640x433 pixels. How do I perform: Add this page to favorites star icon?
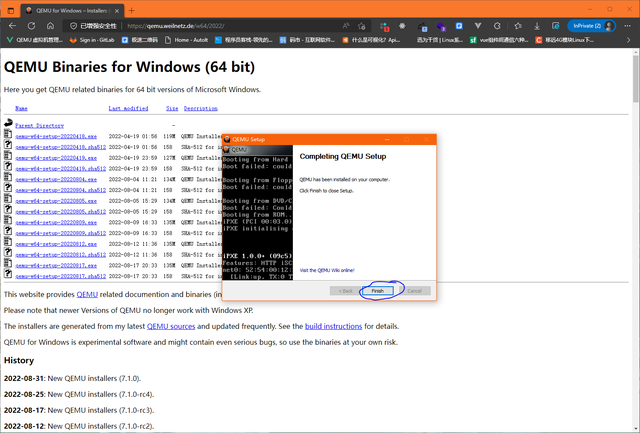362,26
